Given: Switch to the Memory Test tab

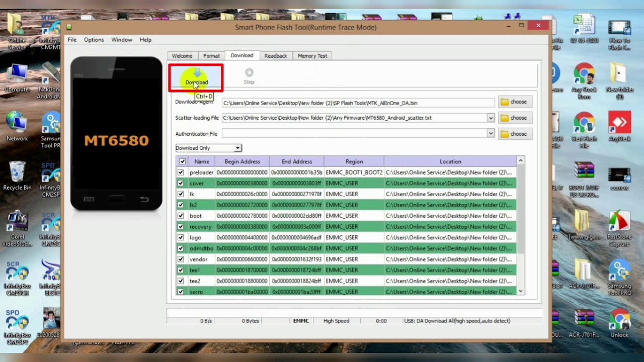Looking at the screenshot, I should pos(312,56).
